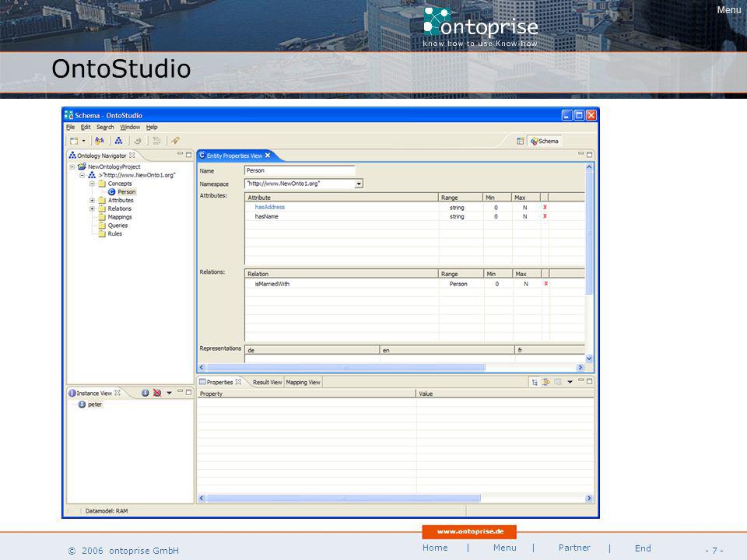Delete isMarriedWith relation with red X

546,283
